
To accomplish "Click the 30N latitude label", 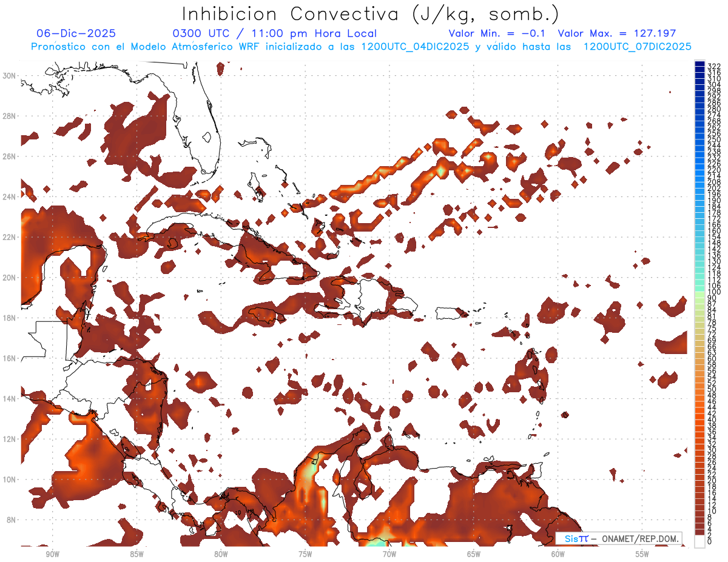I will click(10, 75).
